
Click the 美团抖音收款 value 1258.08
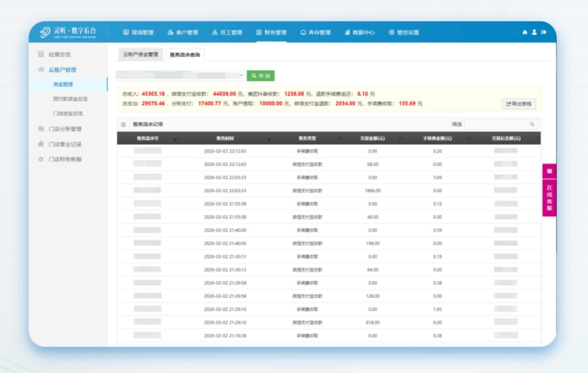pos(294,94)
